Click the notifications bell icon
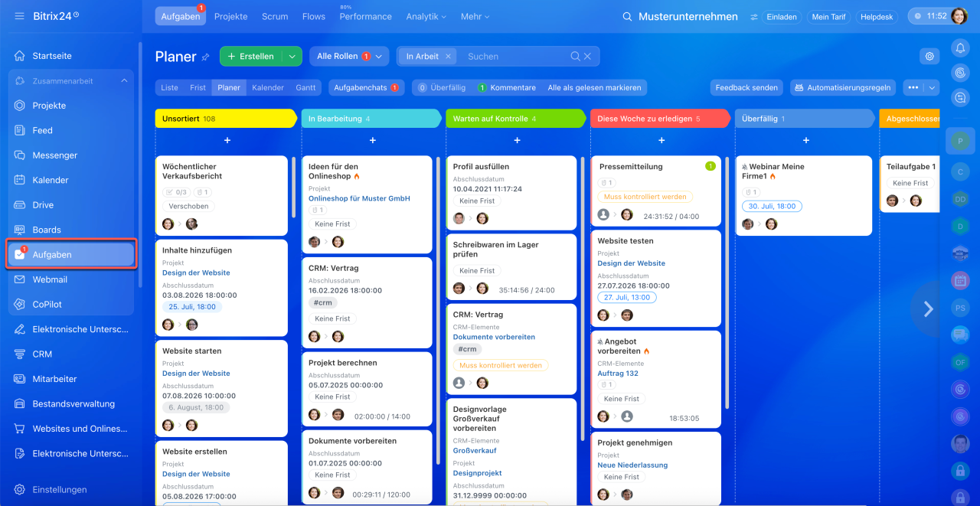The width and height of the screenshot is (980, 506). tap(960, 48)
